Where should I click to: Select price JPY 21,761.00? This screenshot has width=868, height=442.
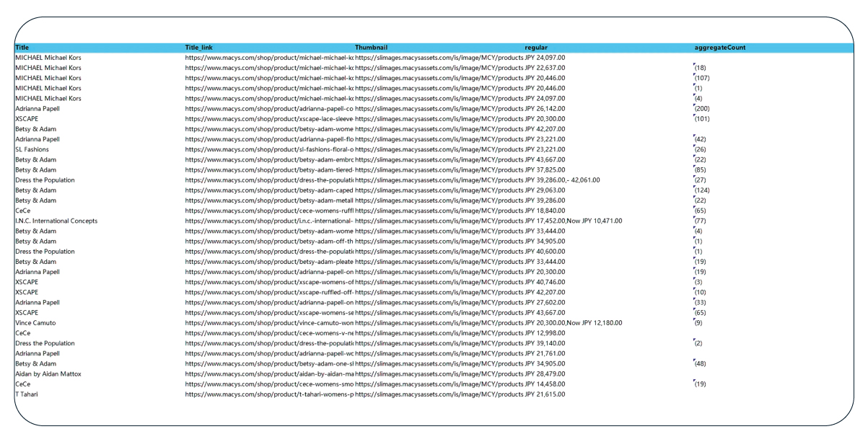[x=545, y=353]
